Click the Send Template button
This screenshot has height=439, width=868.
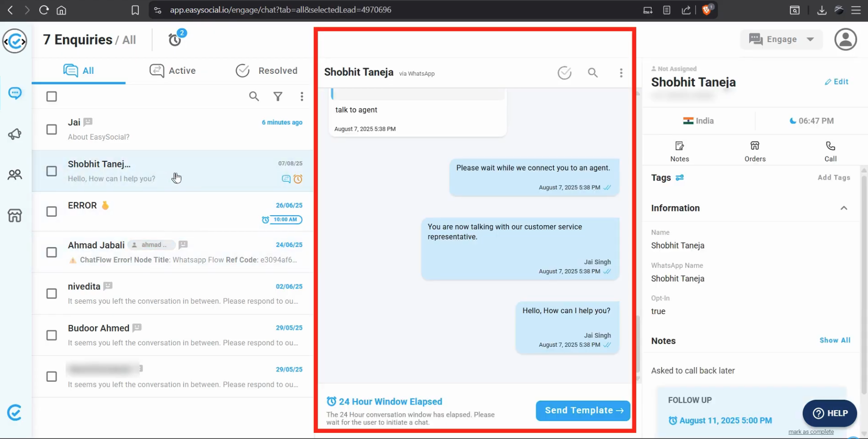(583, 411)
